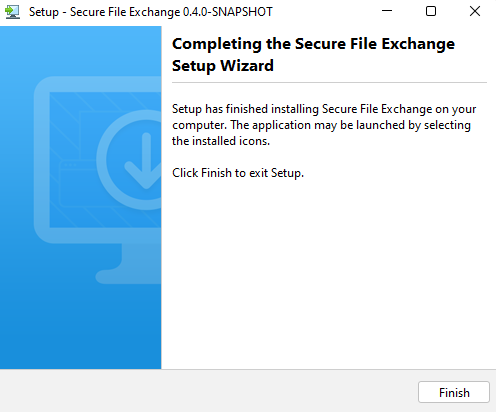This screenshot has height=412, width=496.
Task: Click the monitor screen illustration
Action: (105, 160)
